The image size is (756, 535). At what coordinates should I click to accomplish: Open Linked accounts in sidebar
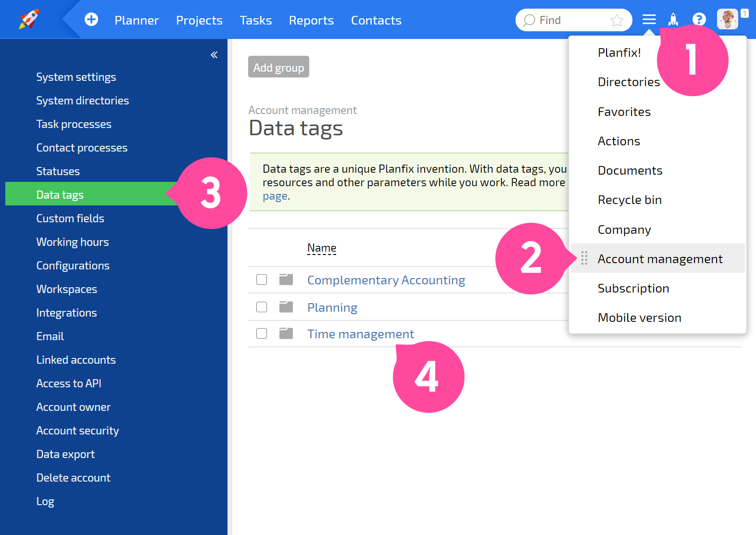click(76, 360)
